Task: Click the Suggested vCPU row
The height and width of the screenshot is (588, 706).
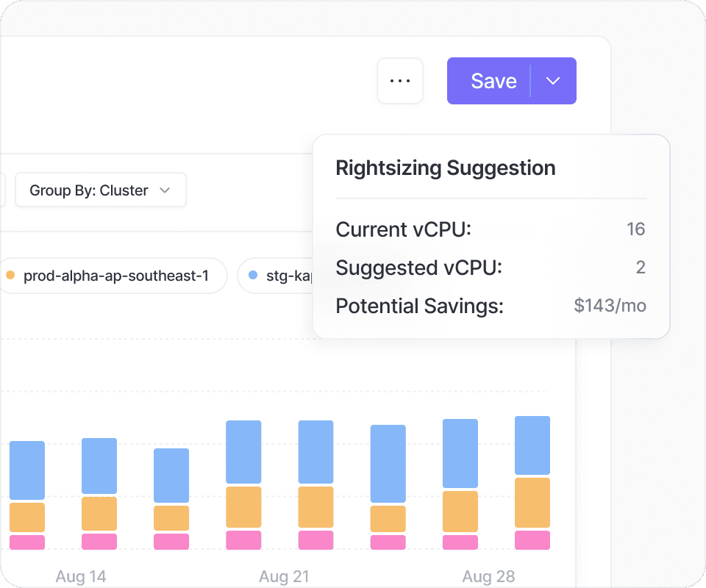Action: pyautogui.click(x=491, y=268)
